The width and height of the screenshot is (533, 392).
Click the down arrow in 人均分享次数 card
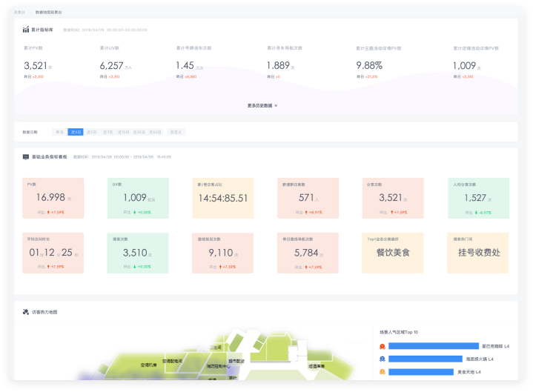click(476, 213)
